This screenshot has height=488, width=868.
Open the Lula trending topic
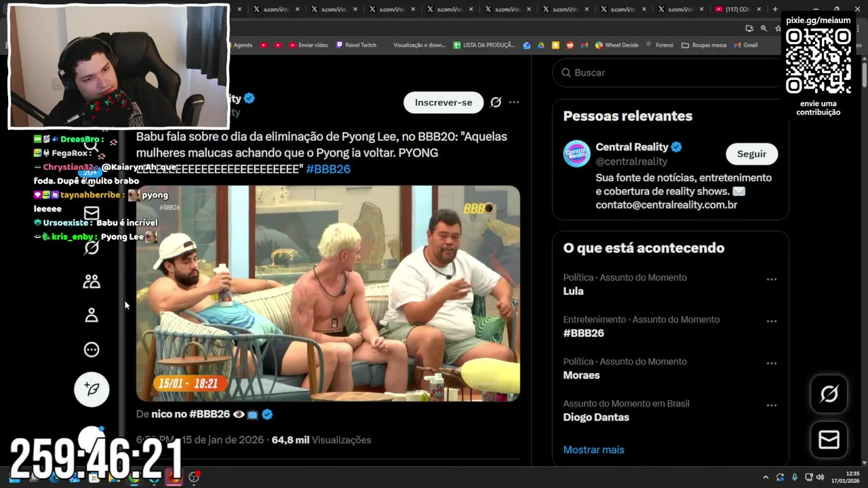(573, 291)
